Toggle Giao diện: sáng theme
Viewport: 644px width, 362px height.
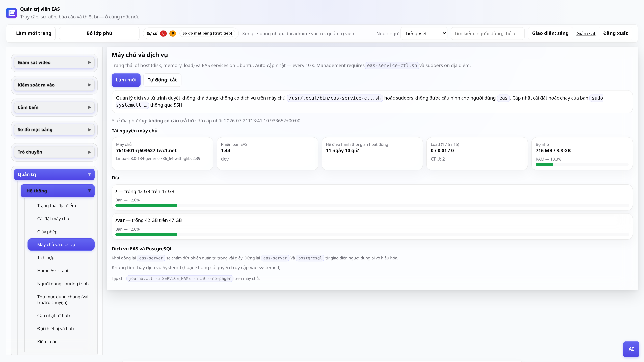point(550,34)
